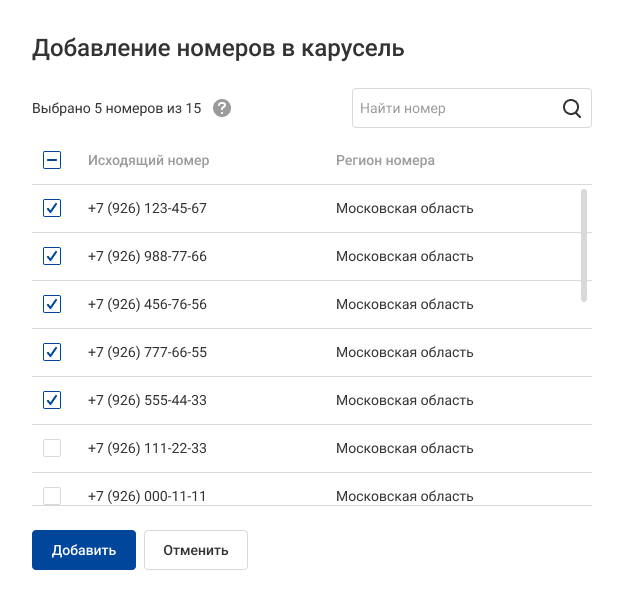Image resolution: width=624 pixels, height=602 pixels.
Task: Click the Выбрано 5 номеров из 15 label
Action: (x=116, y=108)
